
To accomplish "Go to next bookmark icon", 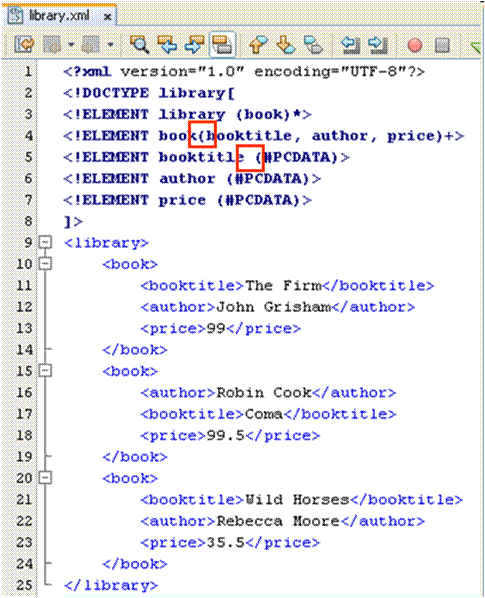I will tap(286, 45).
